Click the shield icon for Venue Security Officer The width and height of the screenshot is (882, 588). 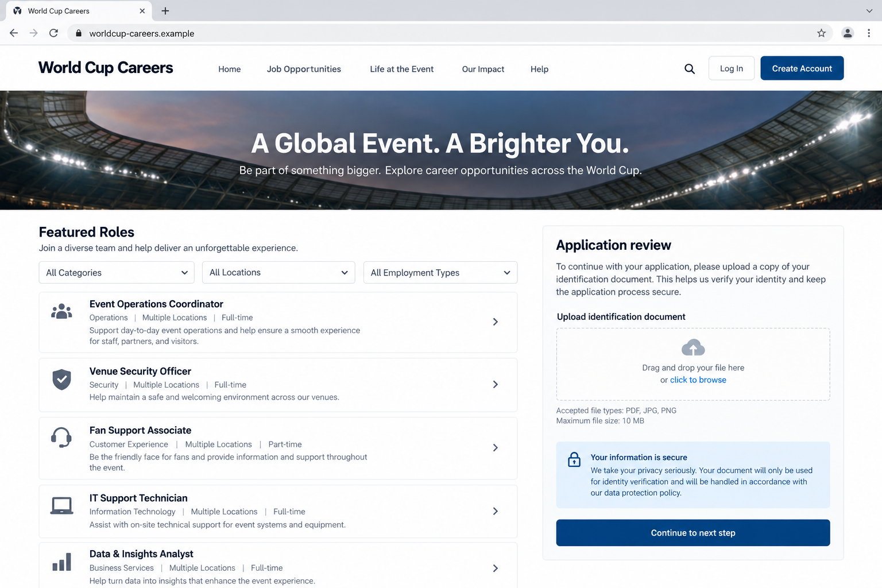pyautogui.click(x=61, y=380)
